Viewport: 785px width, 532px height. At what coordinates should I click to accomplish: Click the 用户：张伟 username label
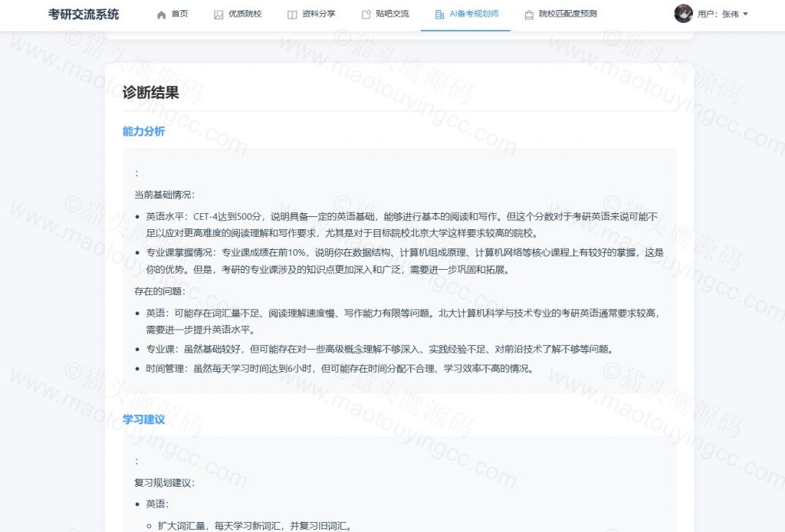718,14
